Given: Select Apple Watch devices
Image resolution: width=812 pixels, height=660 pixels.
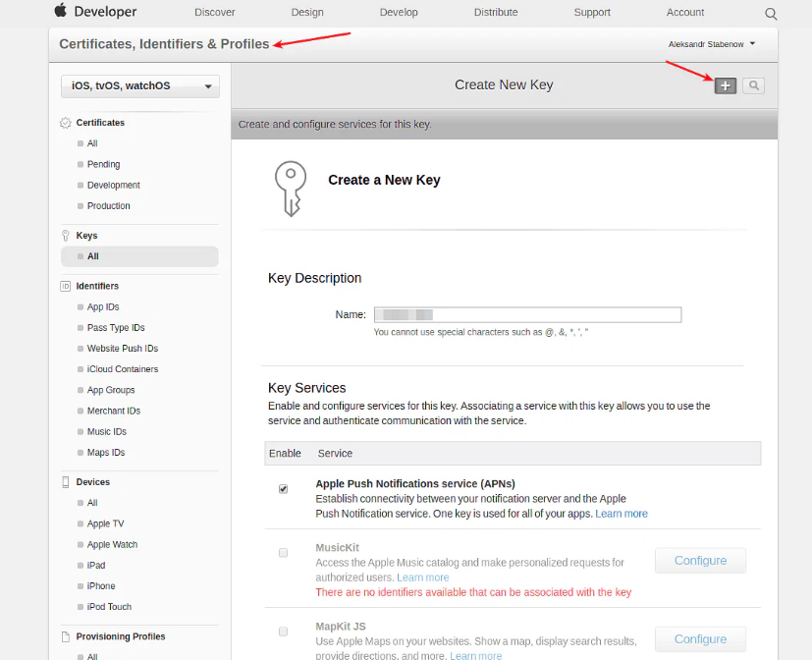Looking at the screenshot, I should (112, 544).
